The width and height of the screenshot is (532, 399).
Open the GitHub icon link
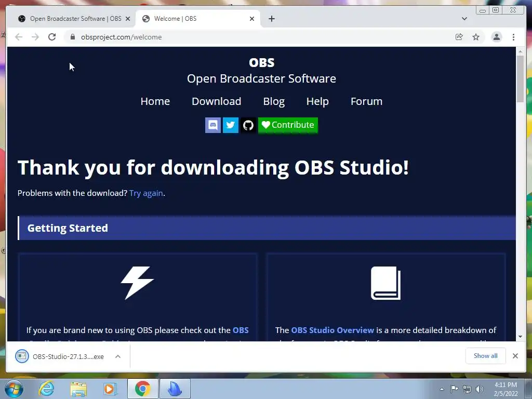coord(248,125)
